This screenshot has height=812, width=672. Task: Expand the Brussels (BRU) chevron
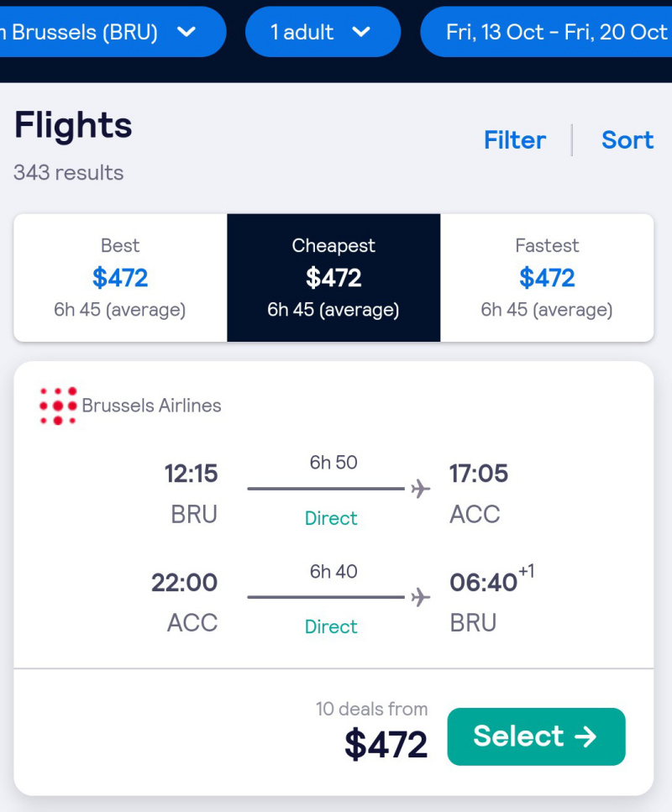[x=186, y=32]
